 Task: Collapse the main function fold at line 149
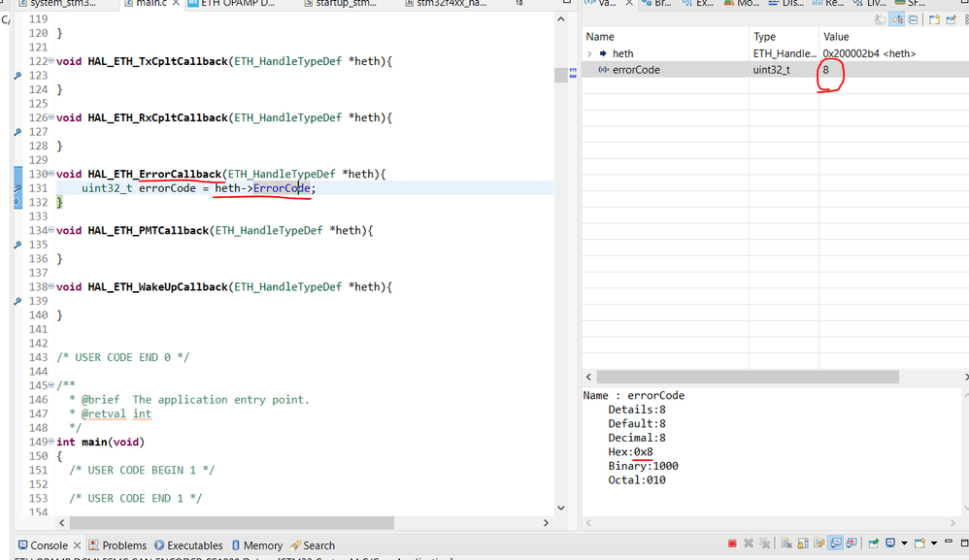pos(51,442)
